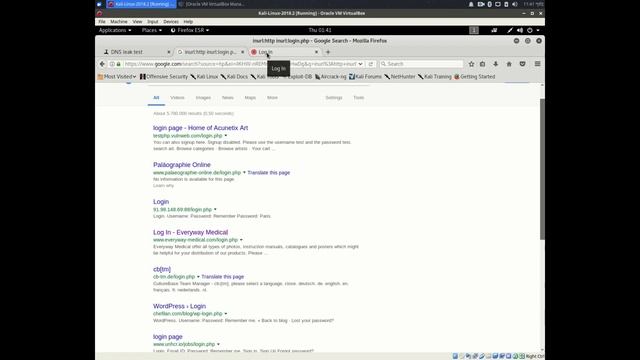Select the Maps search filter
Screen dimensions: 640x360
pyautogui.click(x=250, y=98)
